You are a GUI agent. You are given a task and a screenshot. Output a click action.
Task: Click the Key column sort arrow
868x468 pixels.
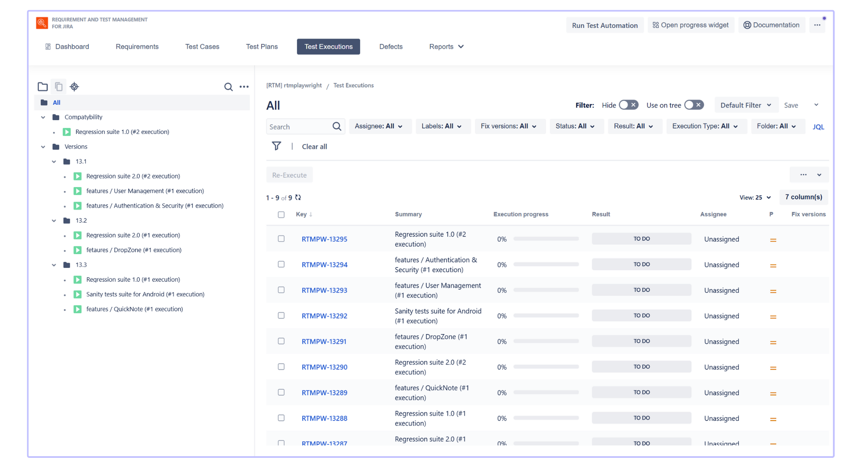311,214
